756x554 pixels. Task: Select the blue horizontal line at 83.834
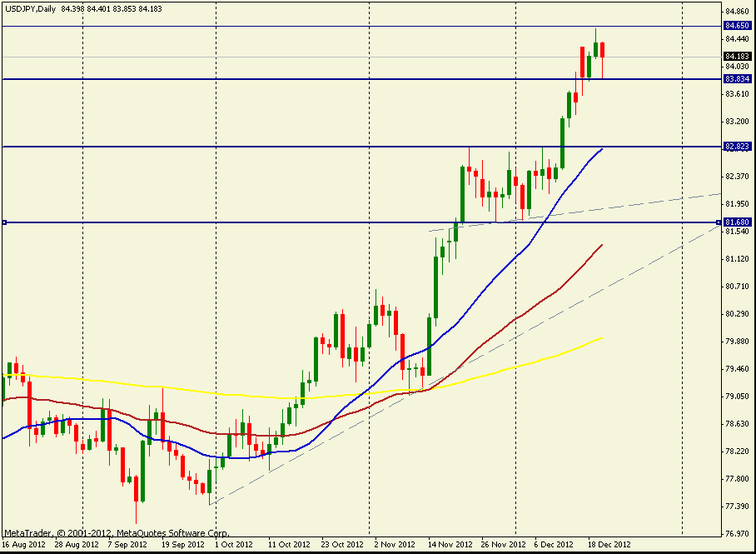[x=333, y=79]
